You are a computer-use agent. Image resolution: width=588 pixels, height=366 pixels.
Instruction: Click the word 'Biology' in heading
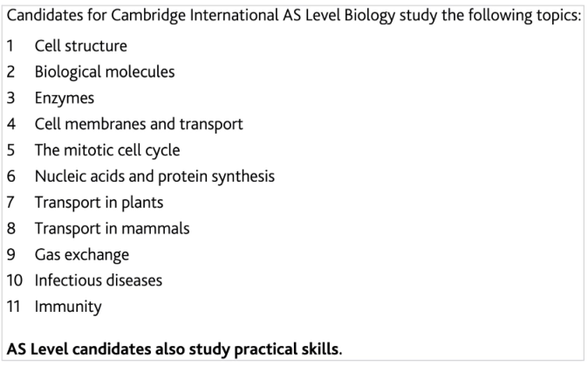(x=369, y=16)
